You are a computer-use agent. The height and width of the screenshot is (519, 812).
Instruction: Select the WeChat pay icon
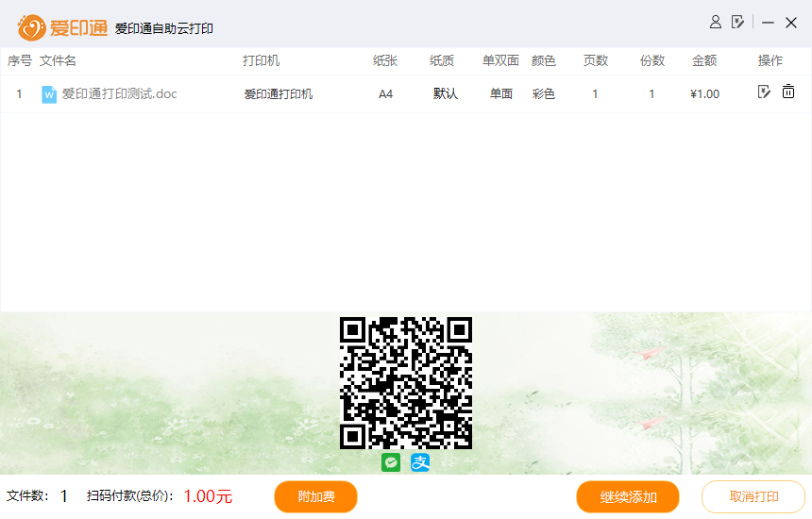(x=391, y=462)
